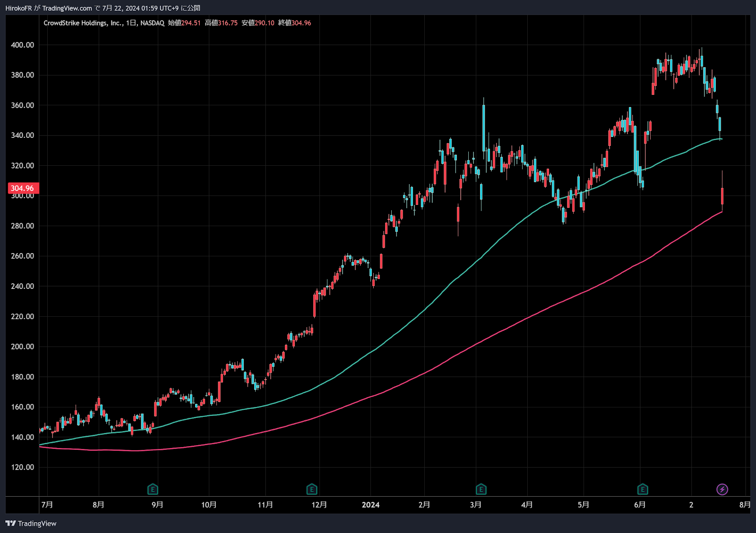Image resolution: width=756 pixels, height=533 pixels.
Task: Click the 360.00 price axis label
Action: click(23, 105)
